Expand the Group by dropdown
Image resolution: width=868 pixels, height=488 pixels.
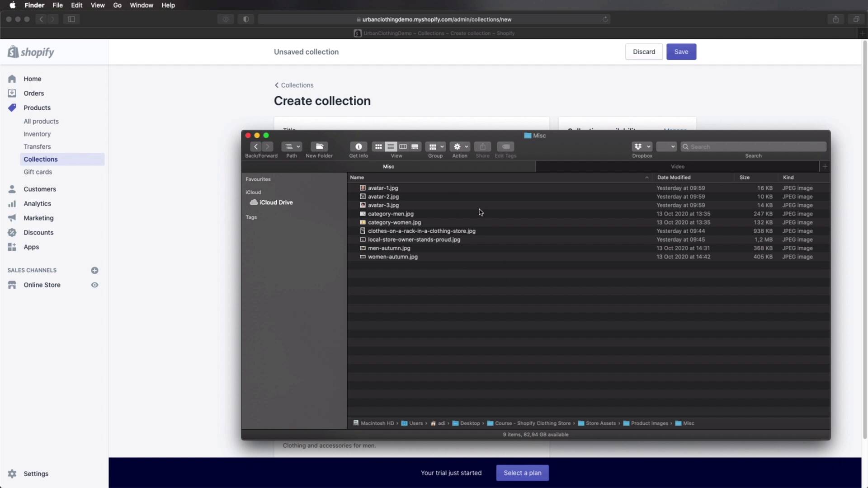(x=436, y=147)
